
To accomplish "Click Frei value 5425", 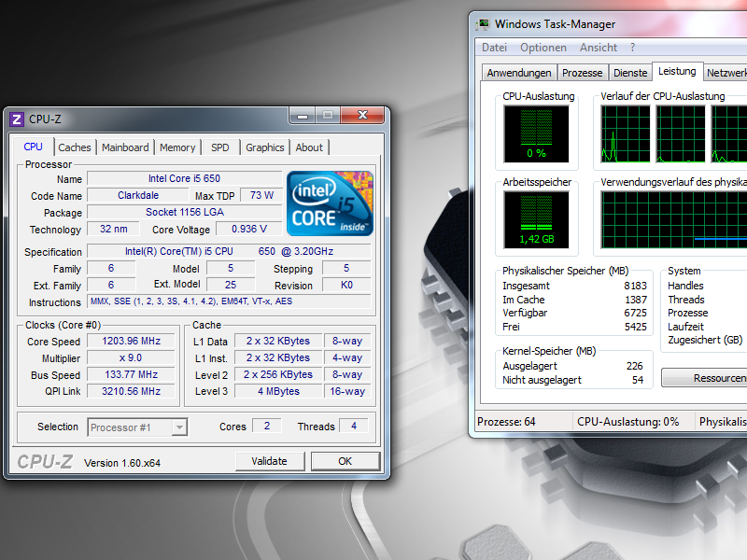I will point(635,327).
